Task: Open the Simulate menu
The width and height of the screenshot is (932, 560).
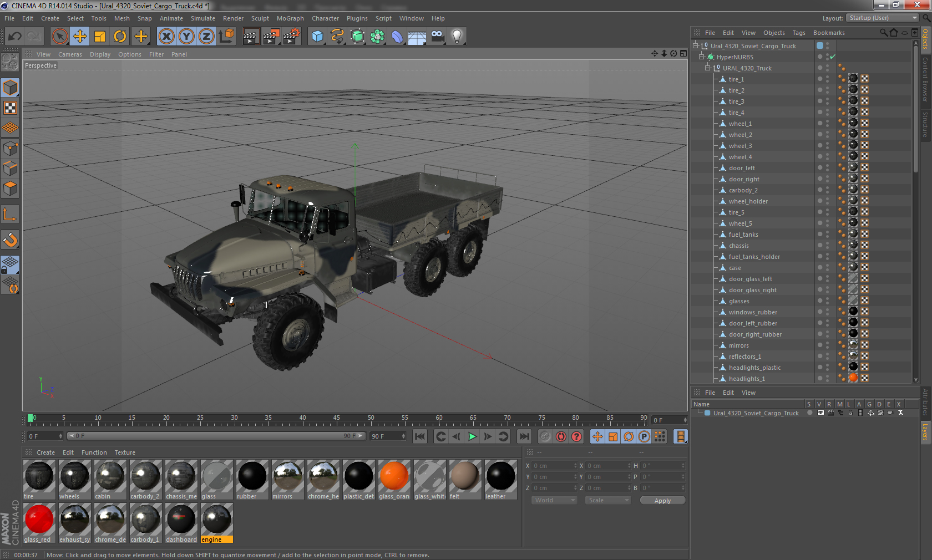Action: pos(203,18)
